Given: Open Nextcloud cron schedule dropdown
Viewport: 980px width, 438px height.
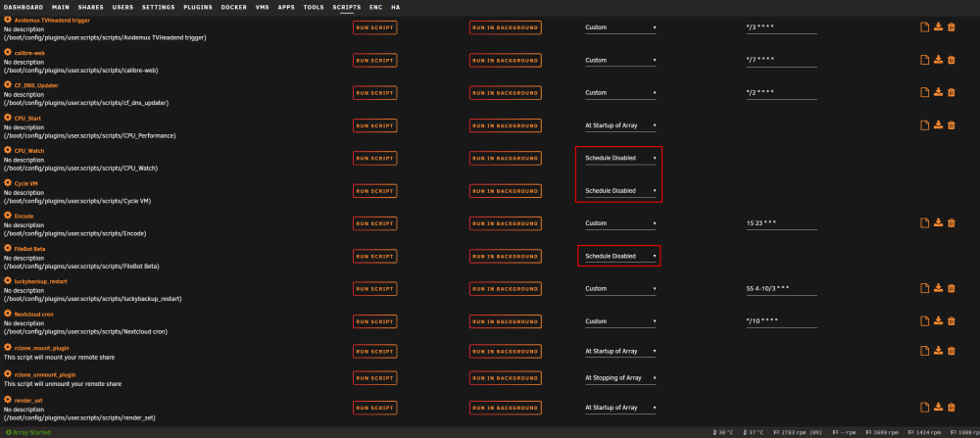Looking at the screenshot, I should tap(620, 321).
